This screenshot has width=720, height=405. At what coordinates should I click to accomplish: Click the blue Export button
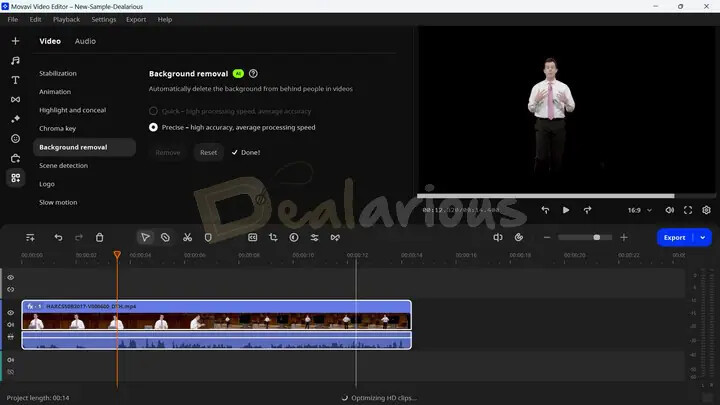pyautogui.click(x=675, y=237)
